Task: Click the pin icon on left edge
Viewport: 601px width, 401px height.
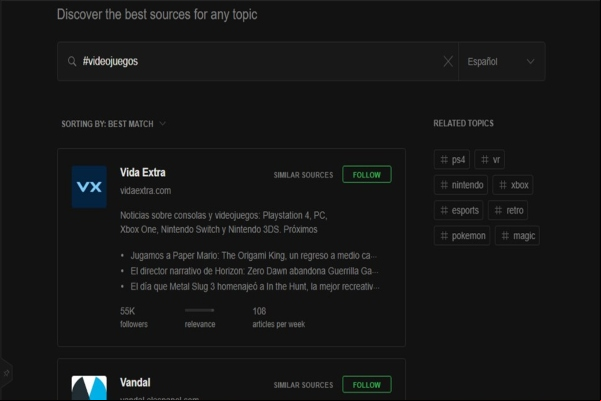Action: 6,373
